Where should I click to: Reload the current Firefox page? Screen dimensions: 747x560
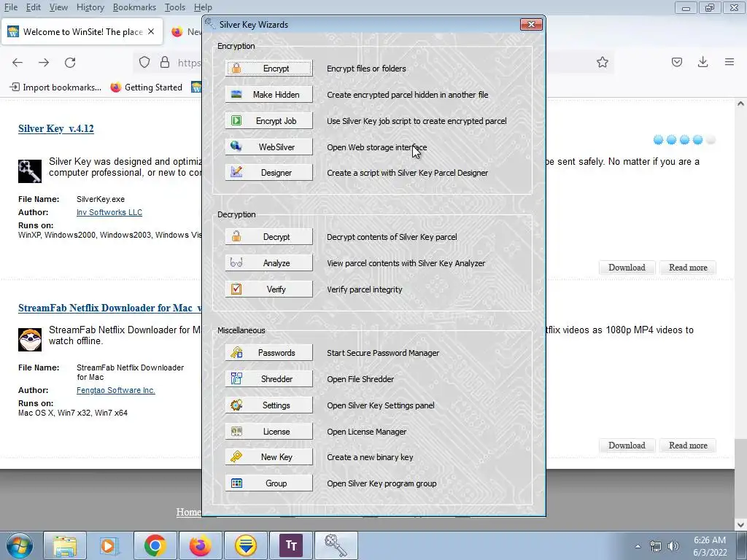[x=70, y=63]
